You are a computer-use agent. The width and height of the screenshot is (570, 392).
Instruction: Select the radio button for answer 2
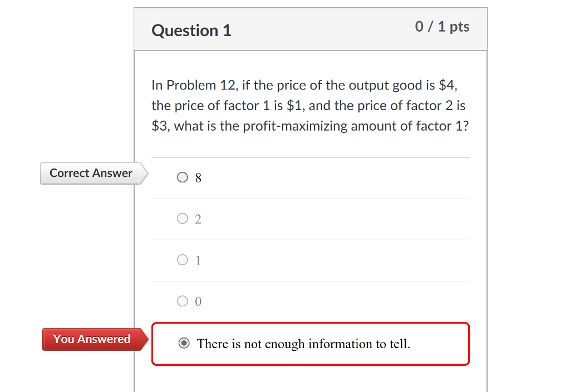[x=183, y=218]
